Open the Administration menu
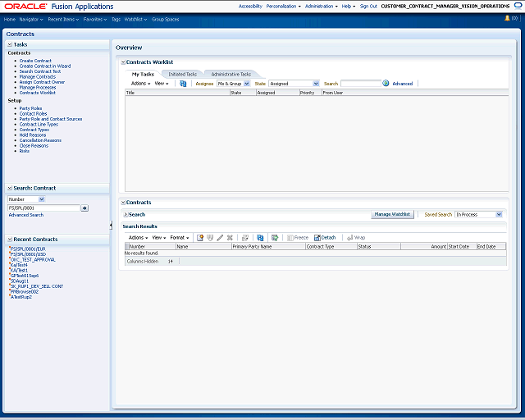Screen dimensions: 525x420 322,7
